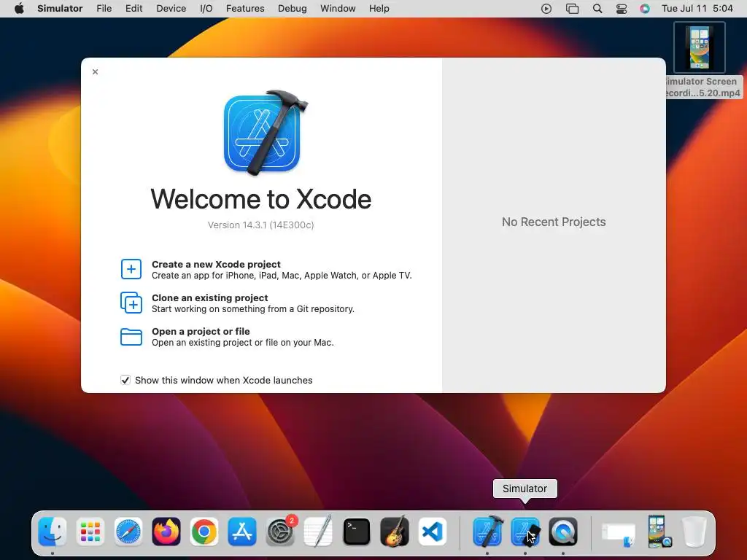The image size is (747, 560).
Task: Clone an existing project
Action: [252, 303]
